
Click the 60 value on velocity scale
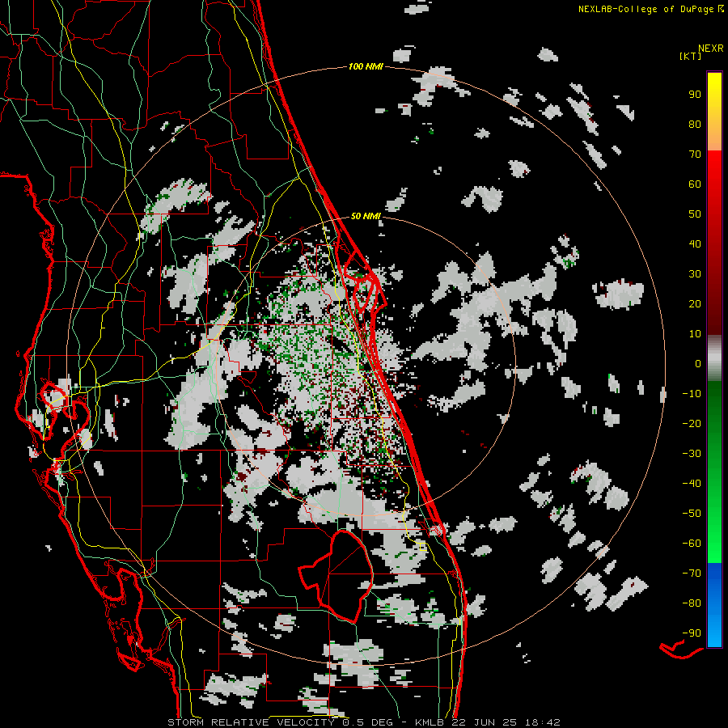(695, 184)
